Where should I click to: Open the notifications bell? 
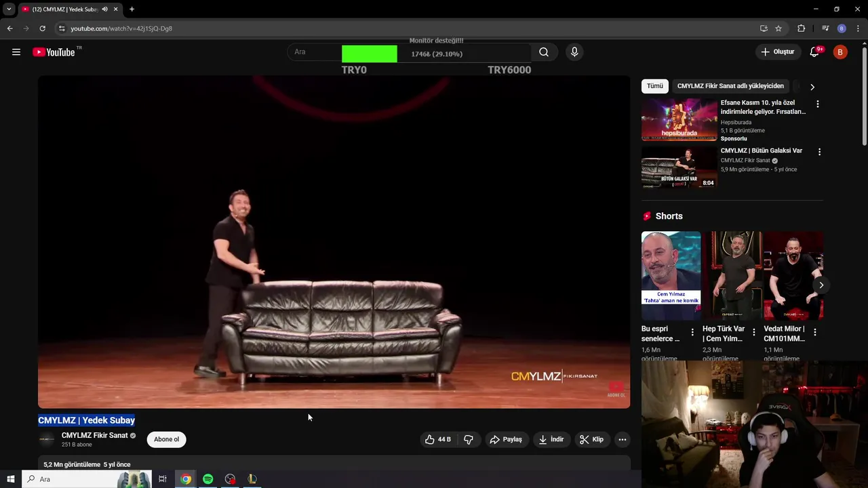click(815, 52)
